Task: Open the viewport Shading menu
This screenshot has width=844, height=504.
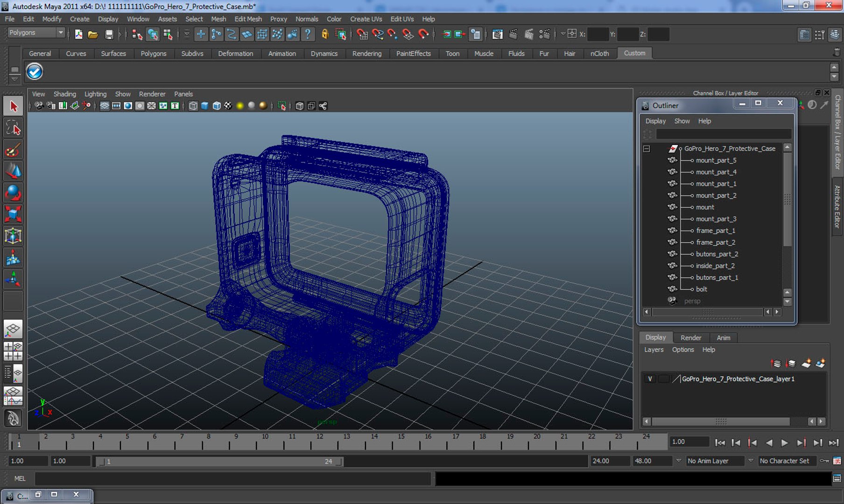Action: (64, 94)
